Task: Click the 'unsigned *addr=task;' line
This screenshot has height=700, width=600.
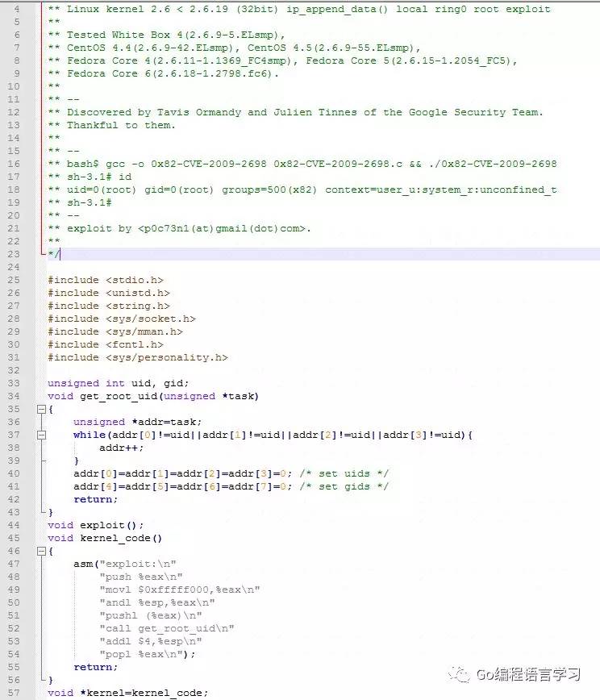Action: pyautogui.click(x=137, y=422)
